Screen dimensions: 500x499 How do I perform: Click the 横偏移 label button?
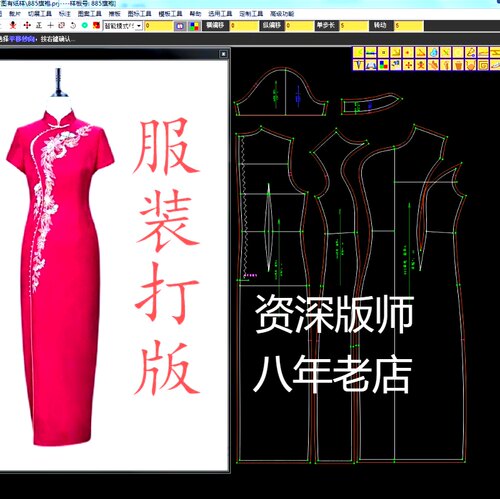coord(216,26)
